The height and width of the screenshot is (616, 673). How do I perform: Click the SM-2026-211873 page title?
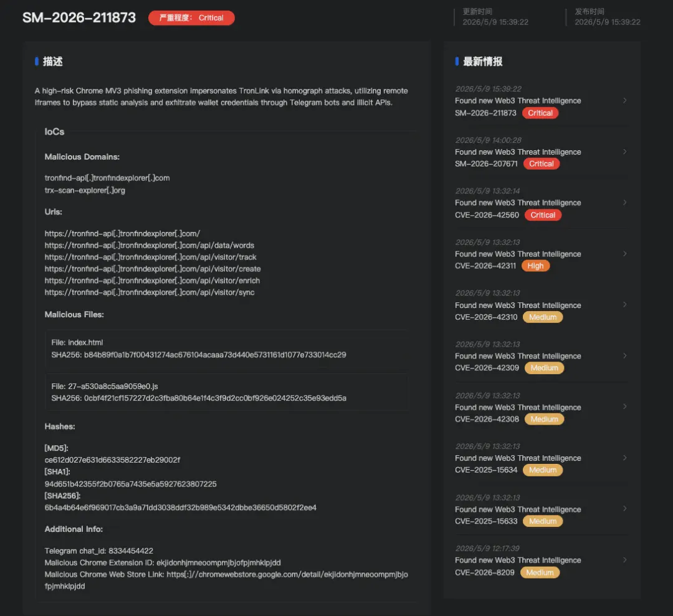pos(79,17)
